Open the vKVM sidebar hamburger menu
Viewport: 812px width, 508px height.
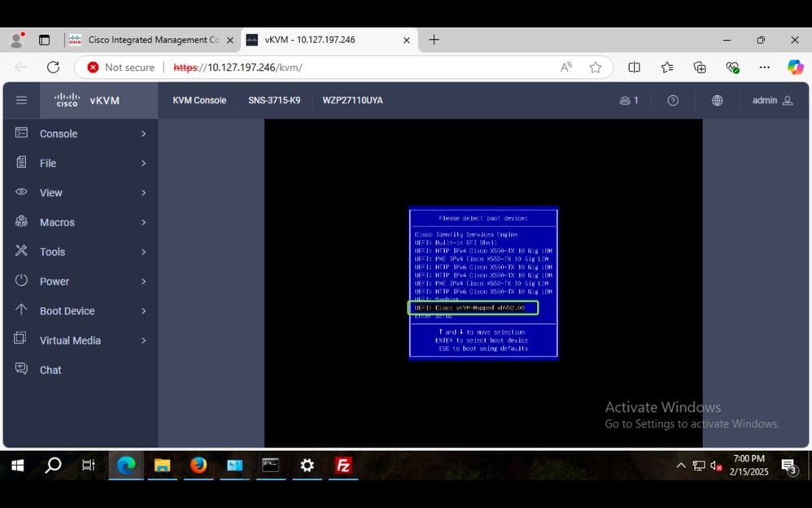coord(21,100)
